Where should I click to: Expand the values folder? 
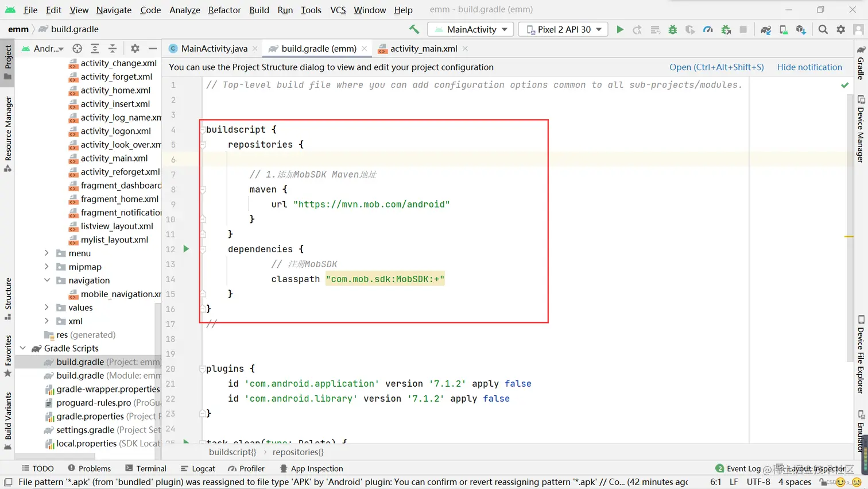tap(46, 307)
